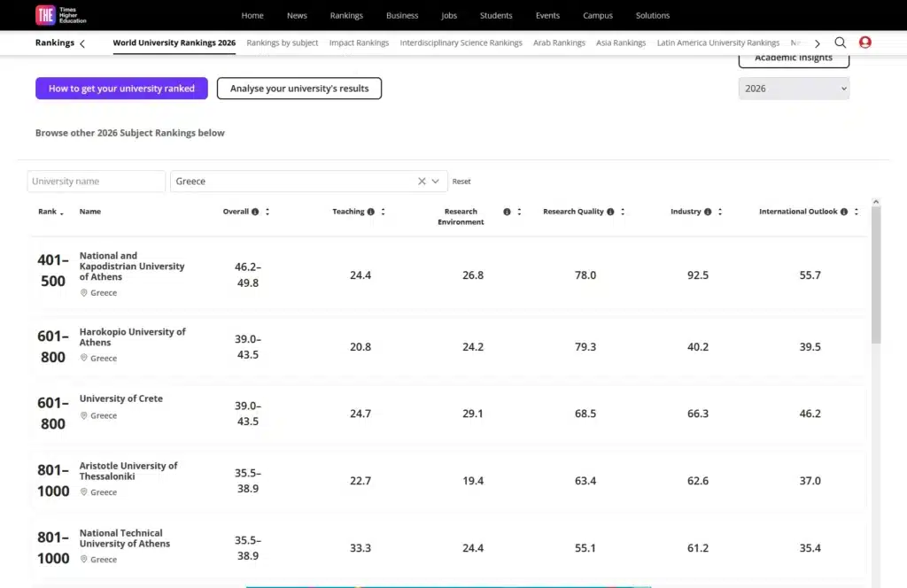Sort by Research Environment column
The image size is (907, 588).
tap(519, 212)
